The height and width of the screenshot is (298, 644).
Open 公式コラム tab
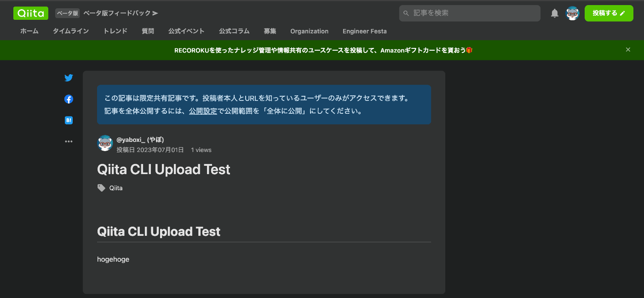[x=234, y=31]
